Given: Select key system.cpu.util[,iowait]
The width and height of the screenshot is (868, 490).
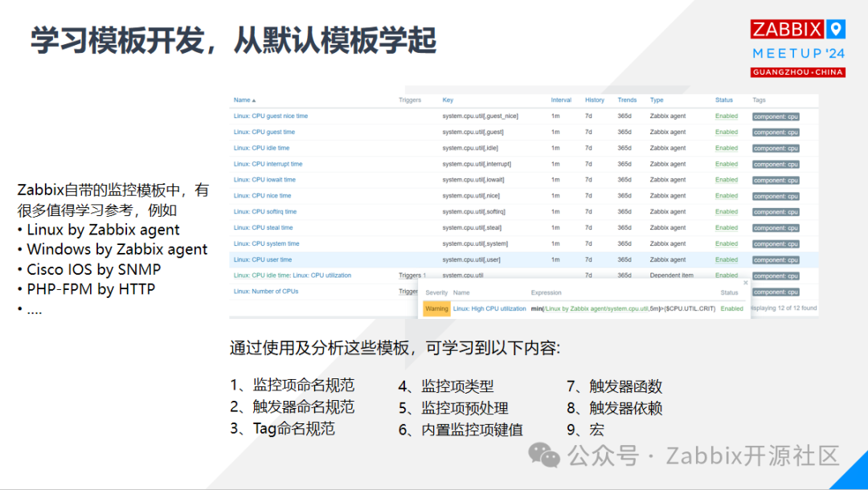Looking at the screenshot, I should point(473,180).
